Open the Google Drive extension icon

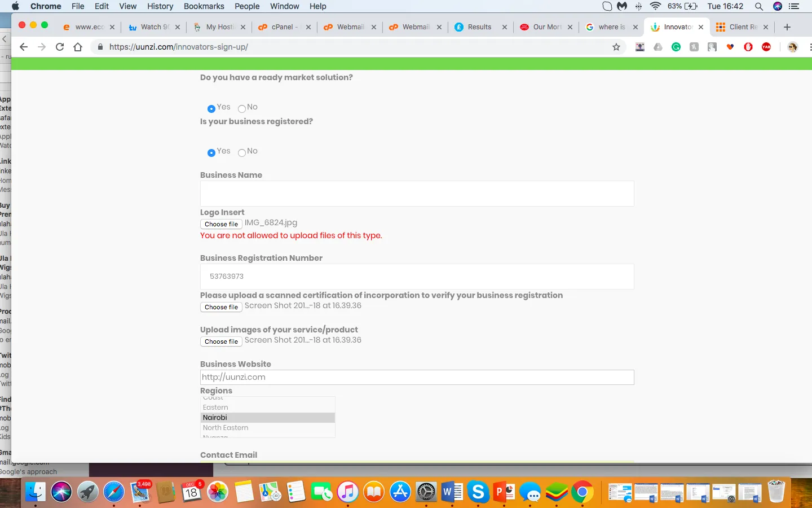(657, 47)
